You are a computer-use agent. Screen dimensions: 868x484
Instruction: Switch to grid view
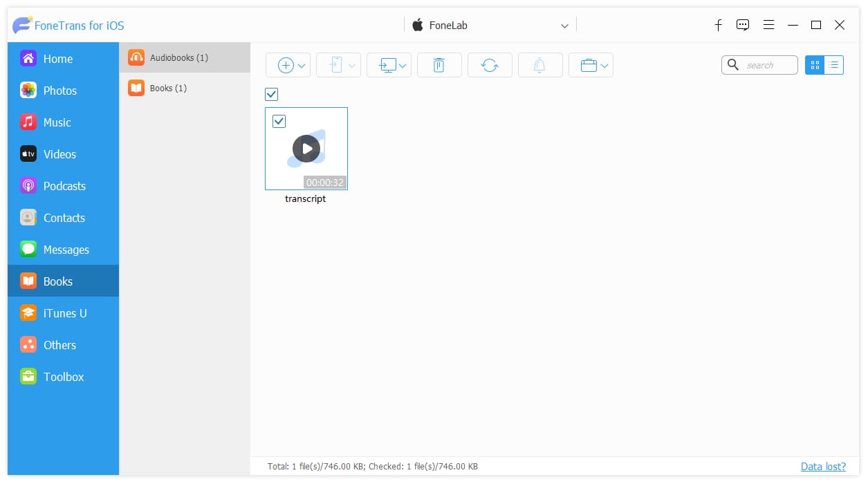coord(815,65)
